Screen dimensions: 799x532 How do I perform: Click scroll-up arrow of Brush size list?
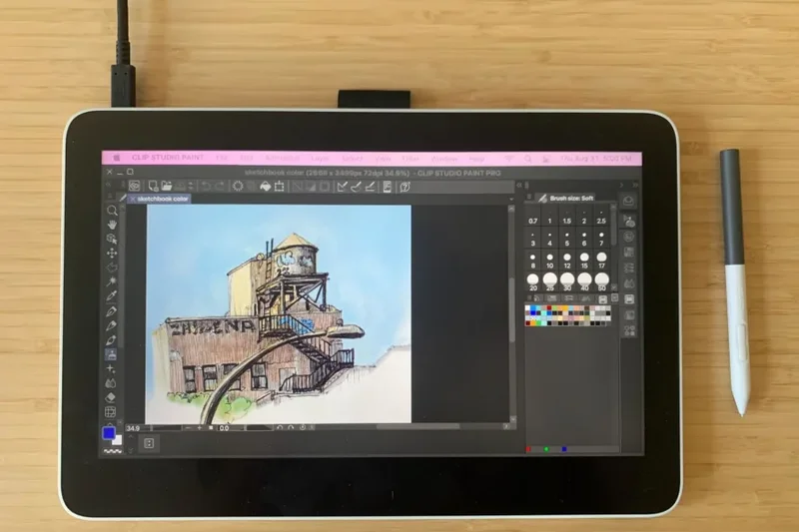coord(613,208)
